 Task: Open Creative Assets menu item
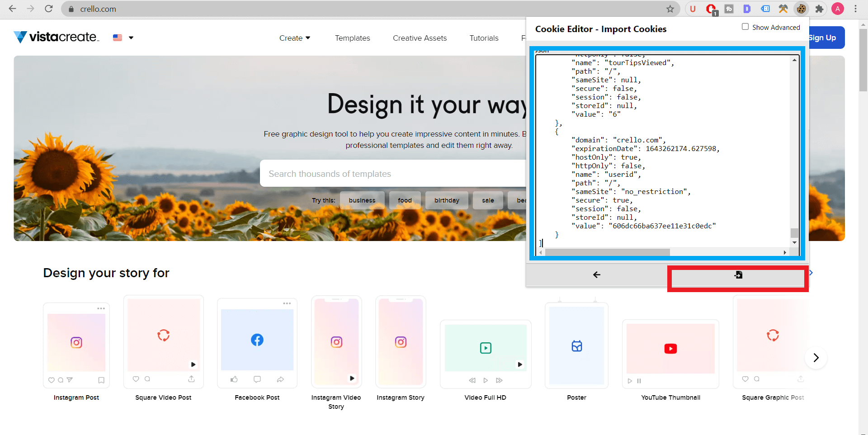420,38
